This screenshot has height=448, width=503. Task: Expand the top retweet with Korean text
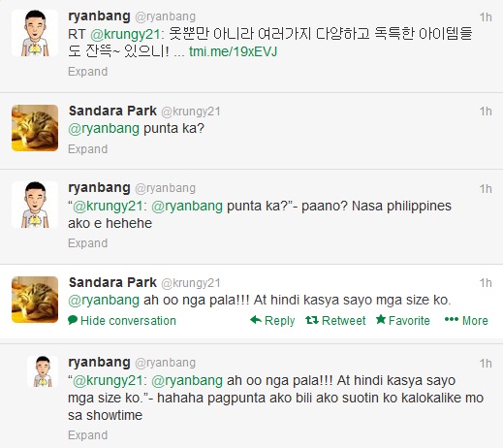(x=87, y=72)
